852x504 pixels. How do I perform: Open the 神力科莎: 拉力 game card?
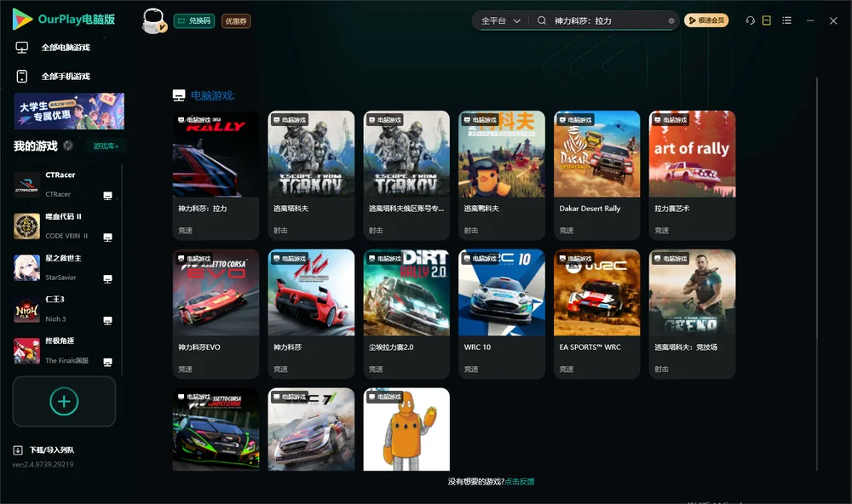coord(216,175)
